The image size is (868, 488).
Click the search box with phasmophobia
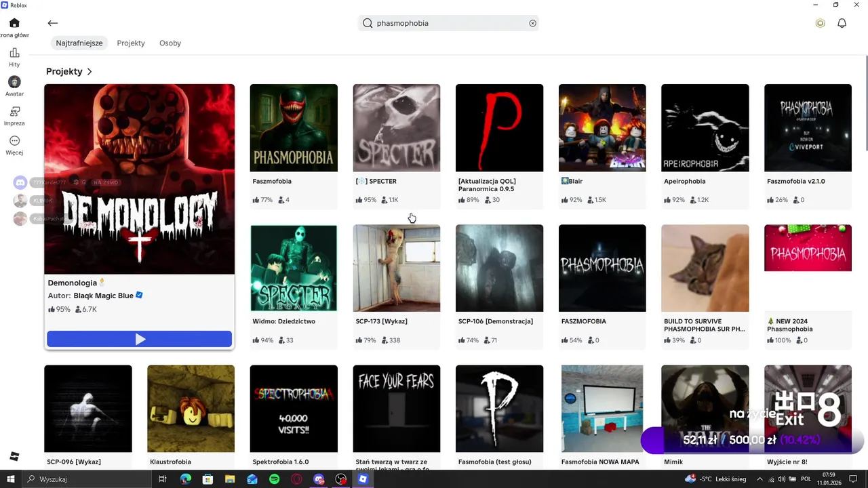click(x=450, y=23)
